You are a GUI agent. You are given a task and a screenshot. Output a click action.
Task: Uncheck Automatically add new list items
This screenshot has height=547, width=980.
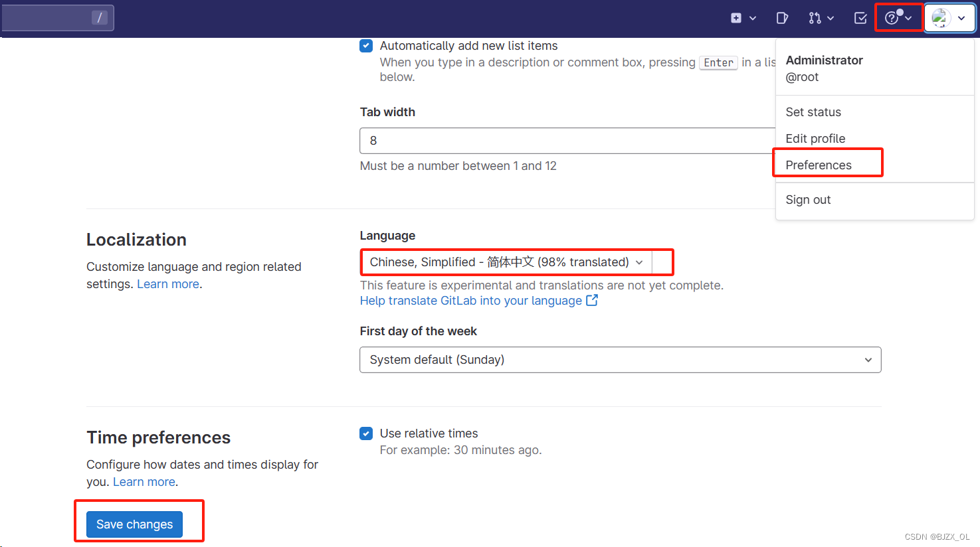coord(366,46)
